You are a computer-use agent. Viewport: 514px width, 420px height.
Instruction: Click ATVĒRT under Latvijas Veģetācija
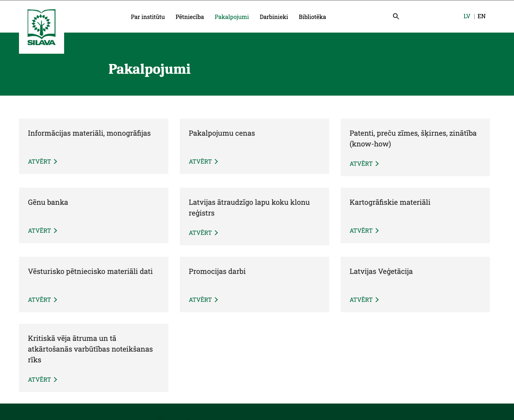(x=364, y=300)
